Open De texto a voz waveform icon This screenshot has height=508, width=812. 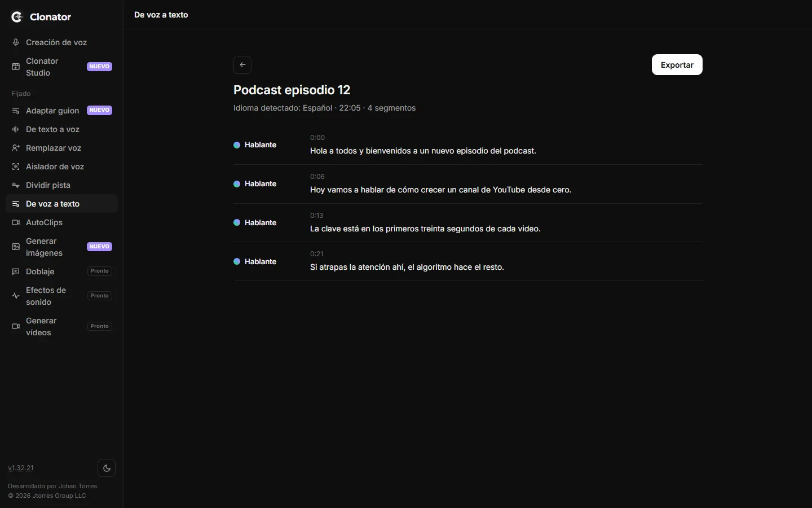pos(16,129)
